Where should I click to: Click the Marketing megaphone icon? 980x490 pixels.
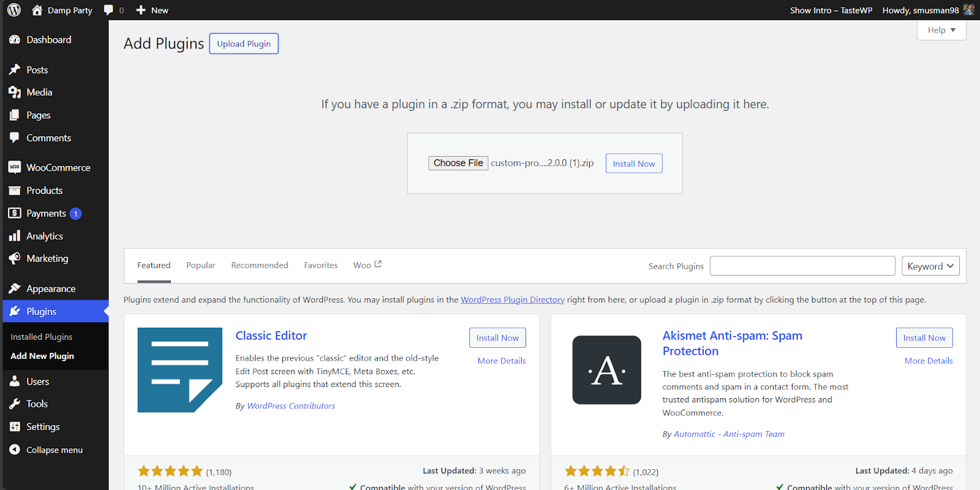point(15,258)
